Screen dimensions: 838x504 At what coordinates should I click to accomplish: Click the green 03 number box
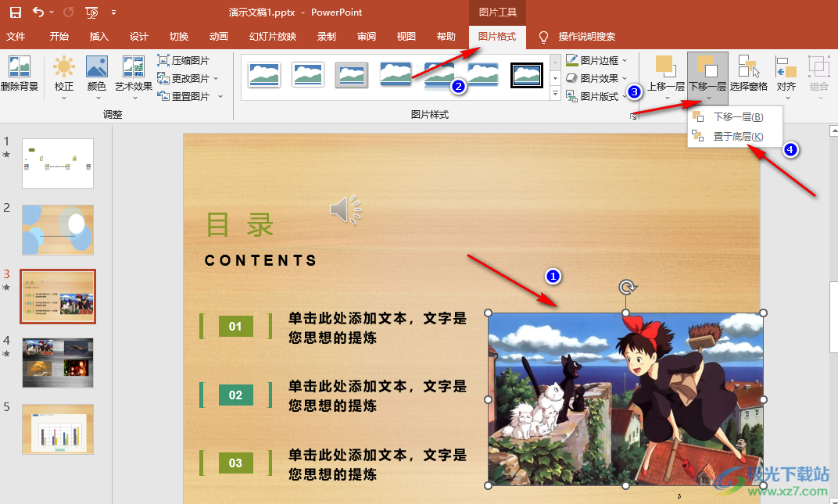(x=236, y=463)
